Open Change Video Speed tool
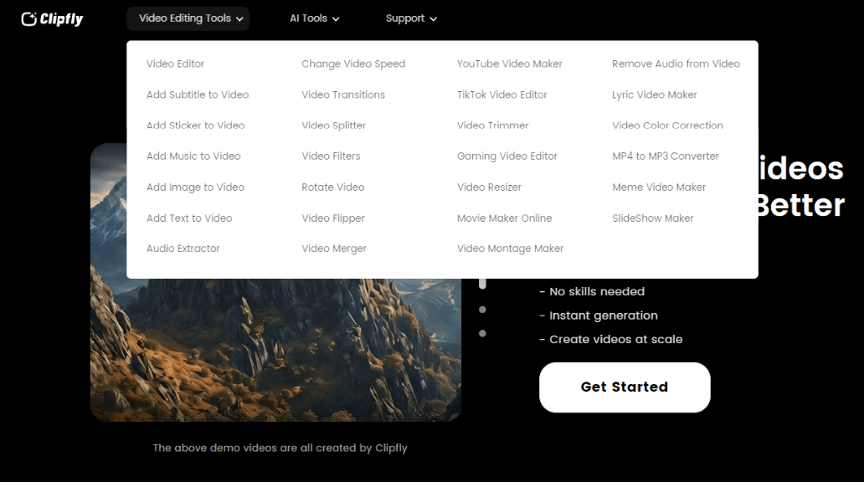Viewport: 864px width, 483px height. click(353, 64)
